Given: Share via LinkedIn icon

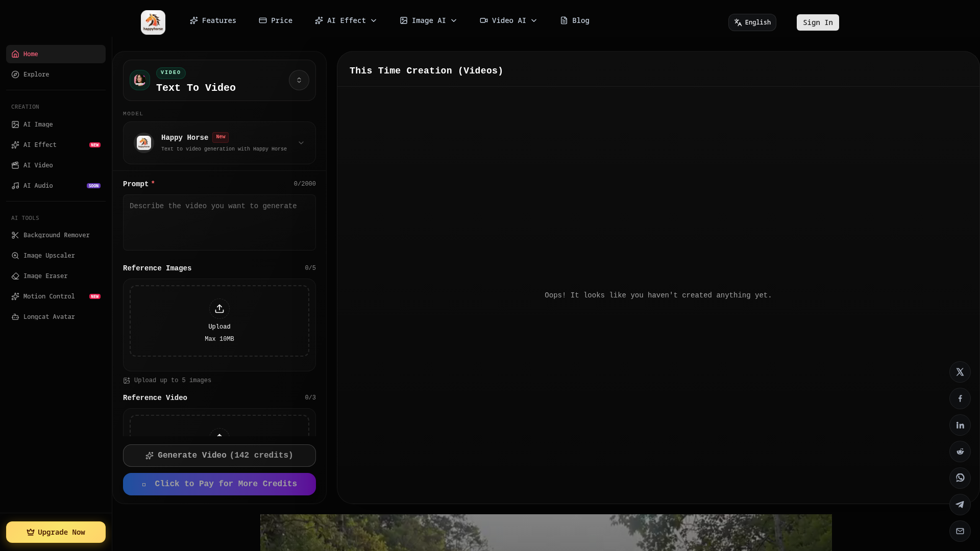Looking at the screenshot, I should tap(960, 425).
